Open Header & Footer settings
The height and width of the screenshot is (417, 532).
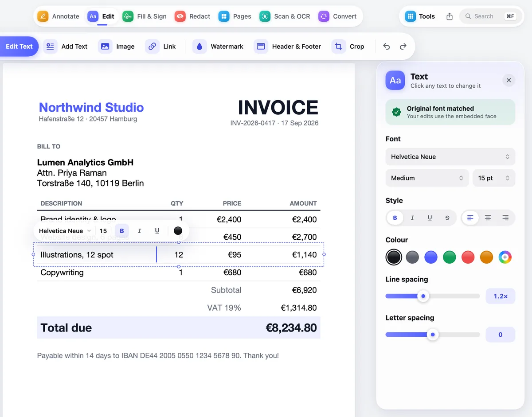click(x=287, y=47)
